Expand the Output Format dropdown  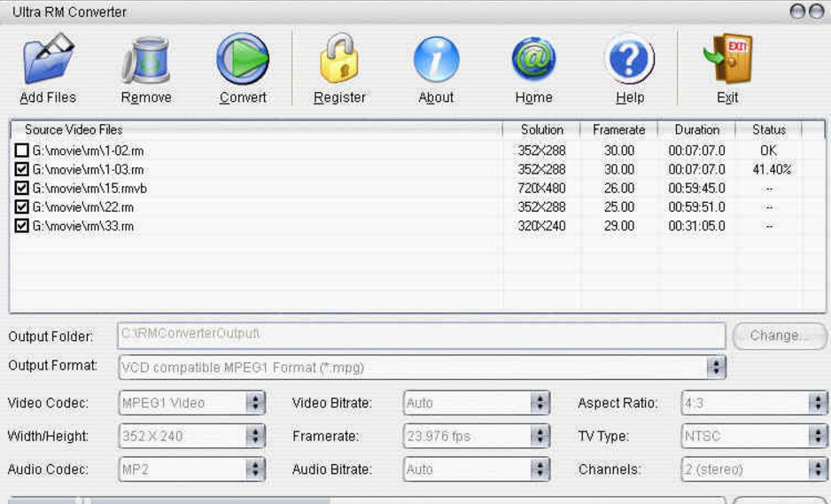point(716,367)
